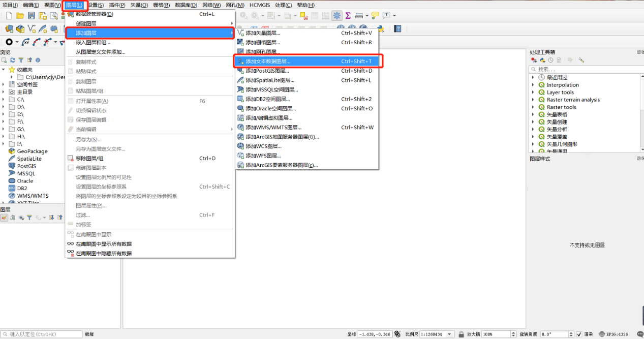The height and width of the screenshot is (339, 644).
Task: Click the processing toolbox gear icon
Action: click(337, 16)
